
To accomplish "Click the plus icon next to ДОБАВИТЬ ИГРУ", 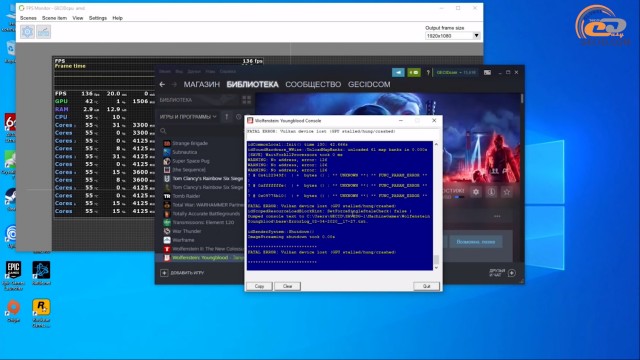I will [164, 273].
